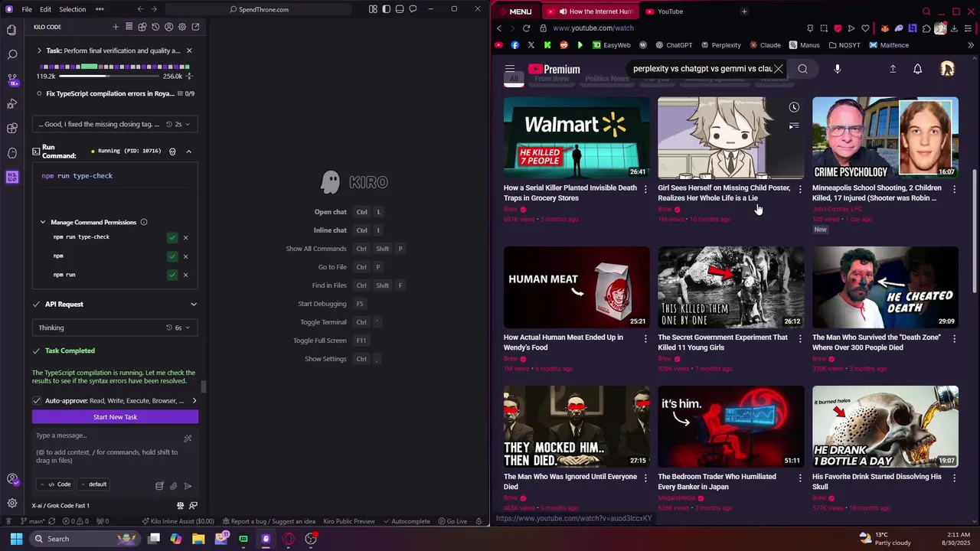The width and height of the screenshot is (980, 551).
Task: Open Opera downloads icon
Action: tap(954, 28)
